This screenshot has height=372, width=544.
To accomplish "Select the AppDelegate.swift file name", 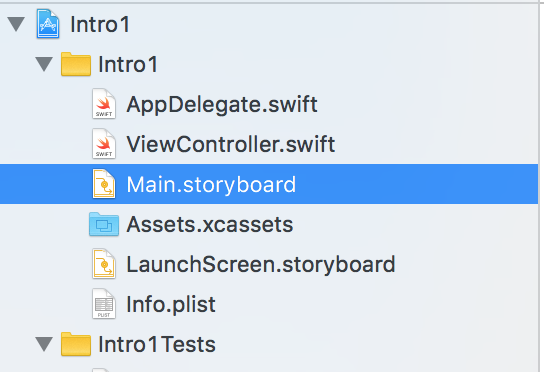I will (222, 104).
